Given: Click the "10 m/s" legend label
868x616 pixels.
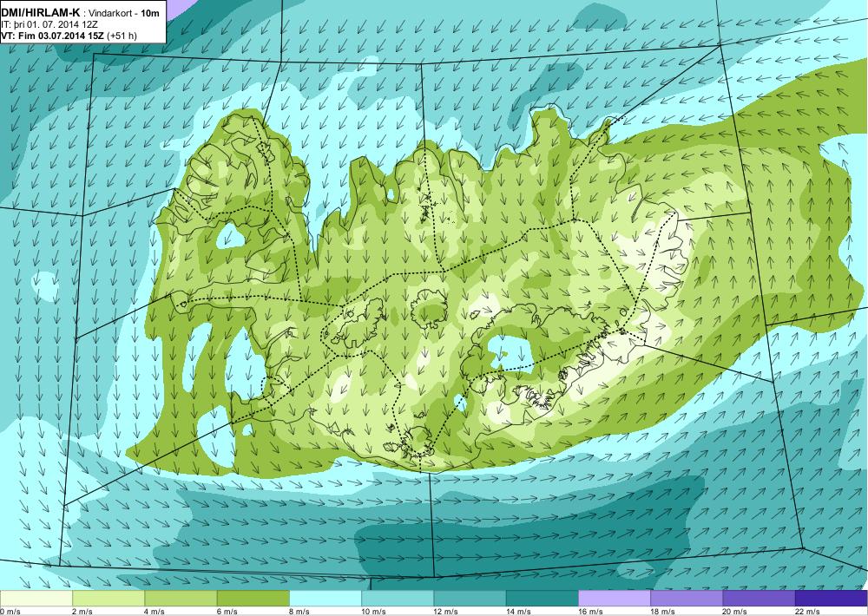Looking at the screenshot, I should point(374,612).
